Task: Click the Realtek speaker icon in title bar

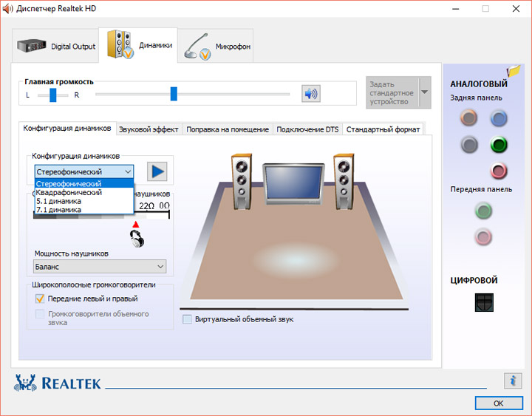Action: (x=7, y=8)
